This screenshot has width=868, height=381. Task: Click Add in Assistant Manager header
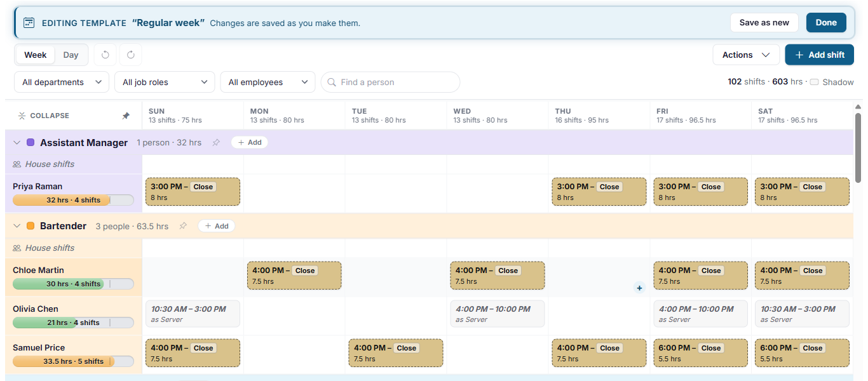249,142
